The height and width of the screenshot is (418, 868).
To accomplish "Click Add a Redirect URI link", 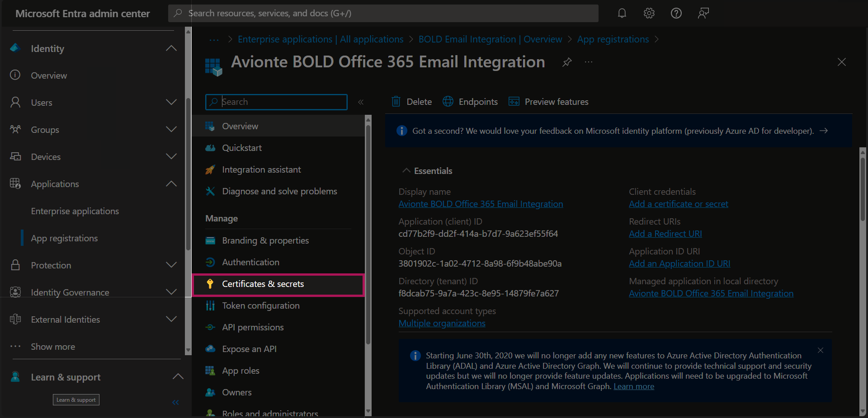I will point(665,234).
